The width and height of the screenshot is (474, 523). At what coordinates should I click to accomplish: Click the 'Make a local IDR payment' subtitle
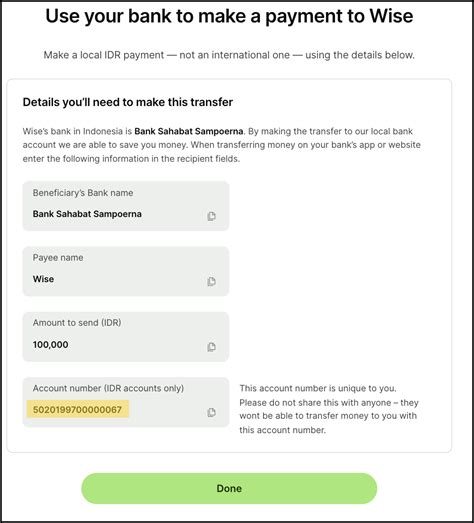(x=229, y=55)
